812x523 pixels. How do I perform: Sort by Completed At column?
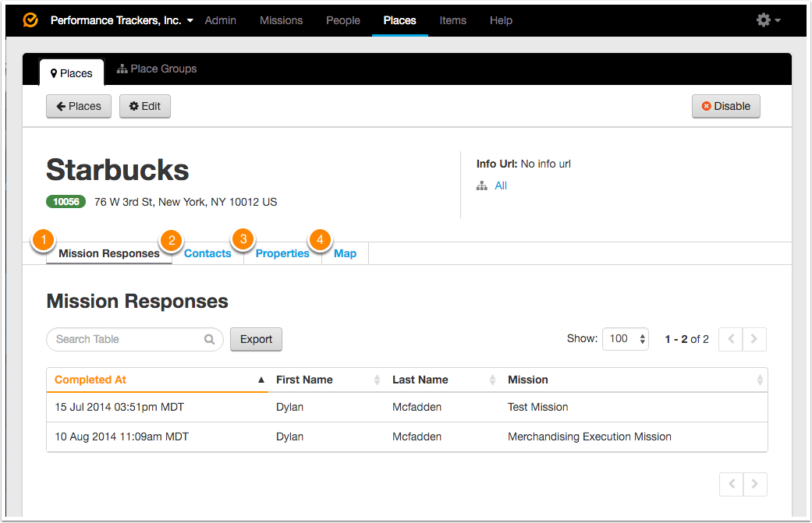(x=158, y=380)
